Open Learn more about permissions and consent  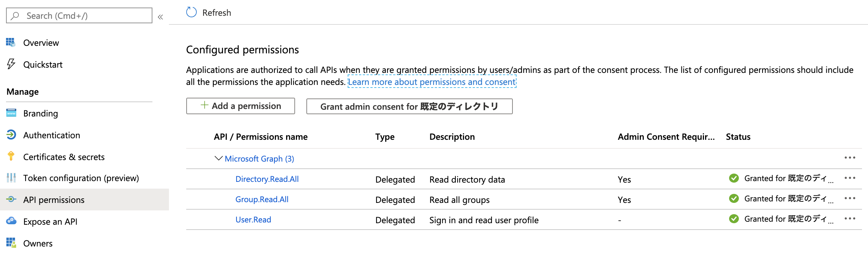pos(432,82)
